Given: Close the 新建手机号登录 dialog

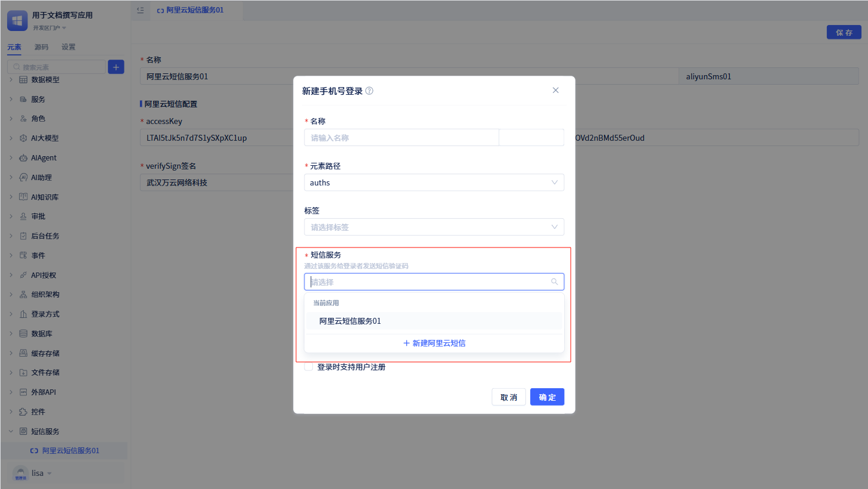Looking at the screenshot, I should [x=556, y=90].
